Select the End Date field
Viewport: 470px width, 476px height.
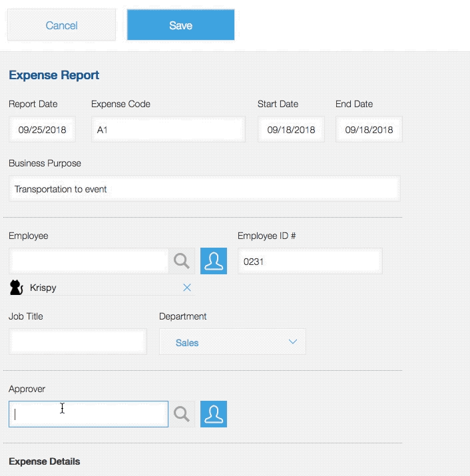coord(369,130)
